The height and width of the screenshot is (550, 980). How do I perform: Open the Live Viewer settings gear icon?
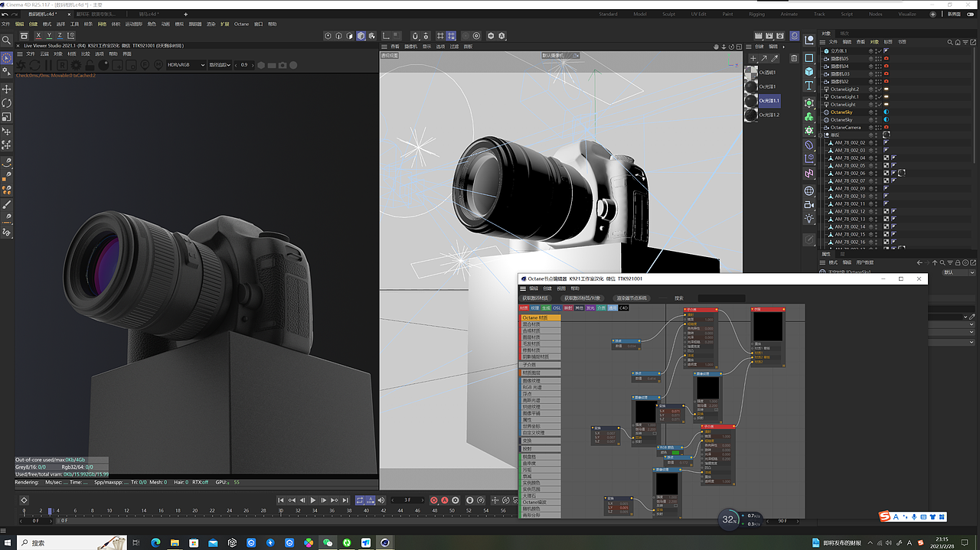(77, 65)
